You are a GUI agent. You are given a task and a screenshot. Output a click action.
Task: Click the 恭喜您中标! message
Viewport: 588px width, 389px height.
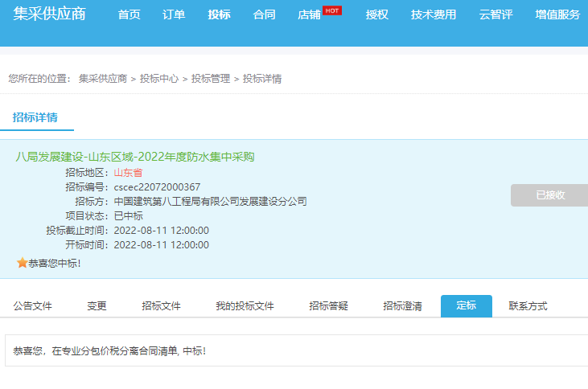click(55, 264)
